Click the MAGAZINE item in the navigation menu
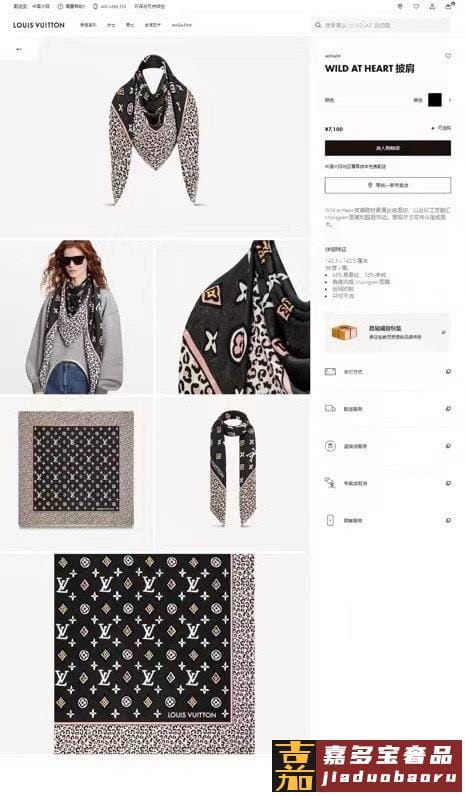The height and width of the screenshot is (796, 465). [x=181, y=25]
